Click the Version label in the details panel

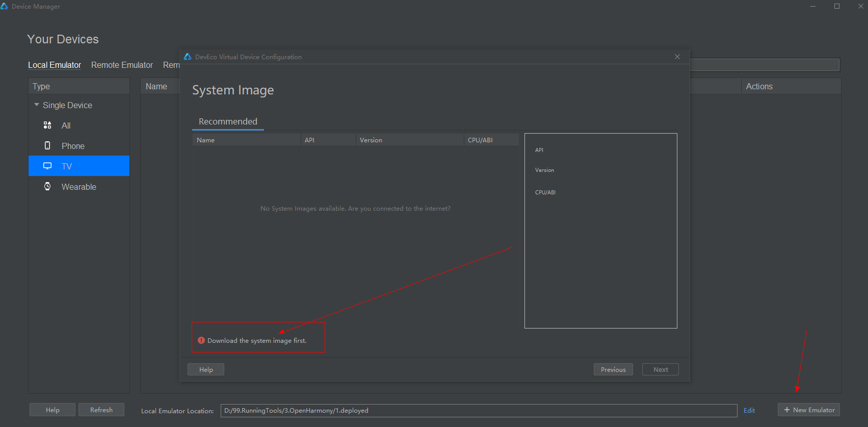[544, 170]
